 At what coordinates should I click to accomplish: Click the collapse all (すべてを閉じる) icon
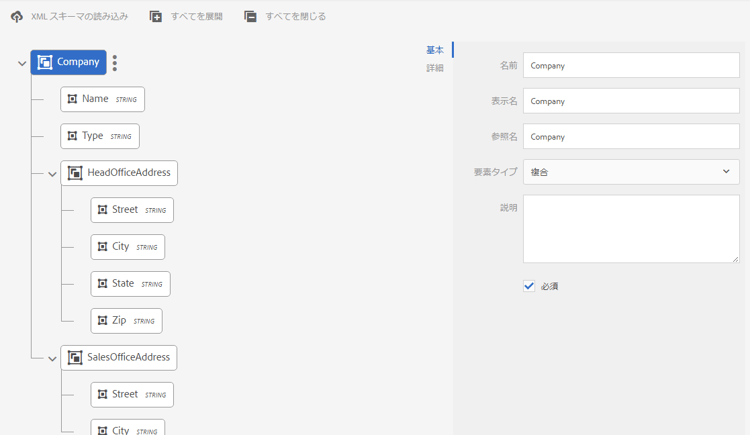tap(250, 17)
